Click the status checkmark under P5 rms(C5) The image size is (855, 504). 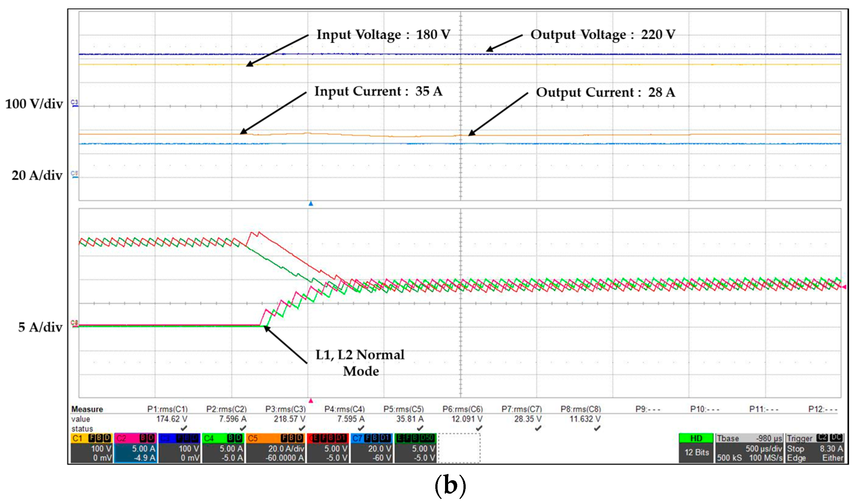(420, 429)
